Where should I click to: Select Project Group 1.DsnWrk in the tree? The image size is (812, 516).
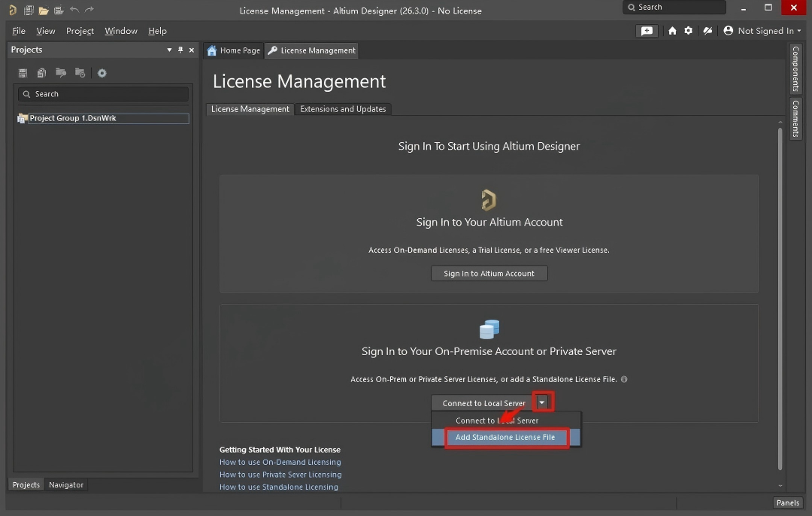coord(103,118)
